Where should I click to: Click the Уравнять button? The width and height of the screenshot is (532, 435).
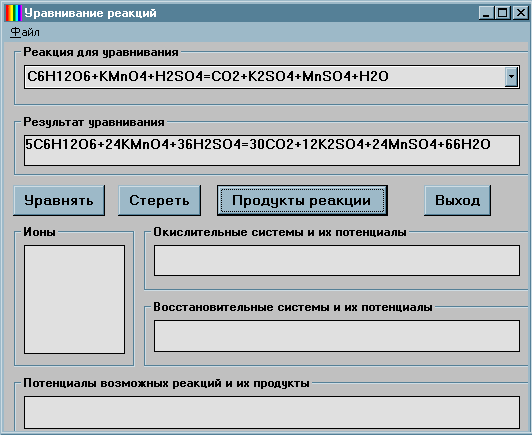pyautogui.click(x=59, y=200)
